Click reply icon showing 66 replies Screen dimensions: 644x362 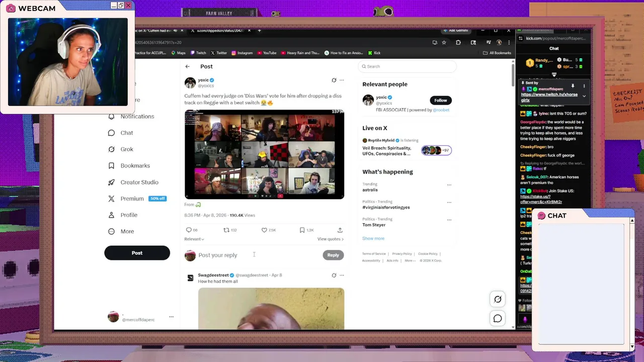(x=189, y=230)
